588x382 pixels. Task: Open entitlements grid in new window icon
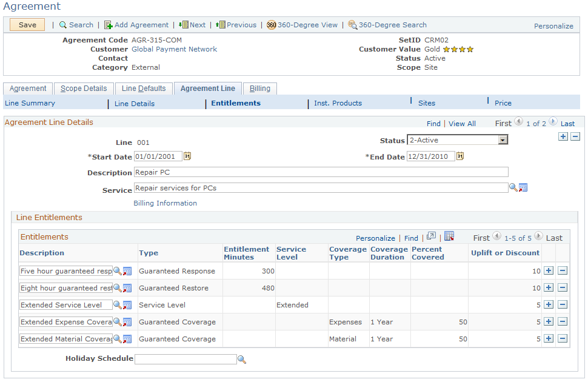point(431,236)
